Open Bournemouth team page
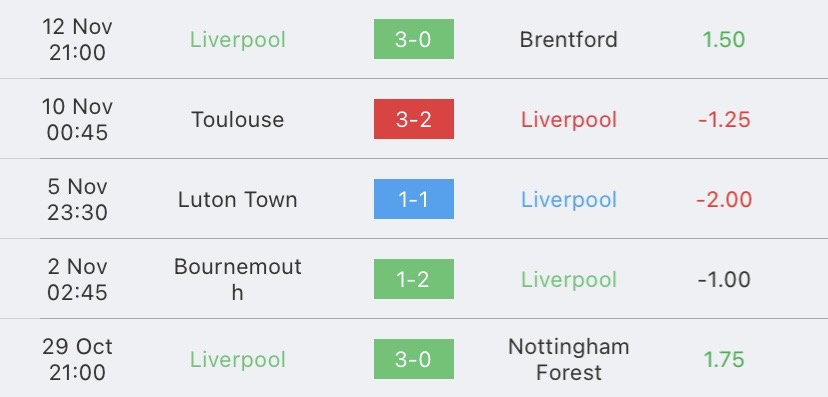The height and width of the screenshot is (397, 828). tap(238, 279)
